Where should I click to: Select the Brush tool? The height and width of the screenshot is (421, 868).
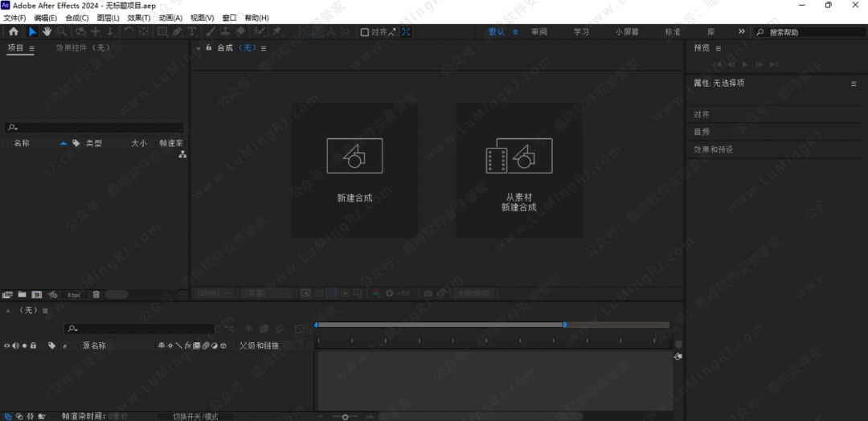click(211, 31)
